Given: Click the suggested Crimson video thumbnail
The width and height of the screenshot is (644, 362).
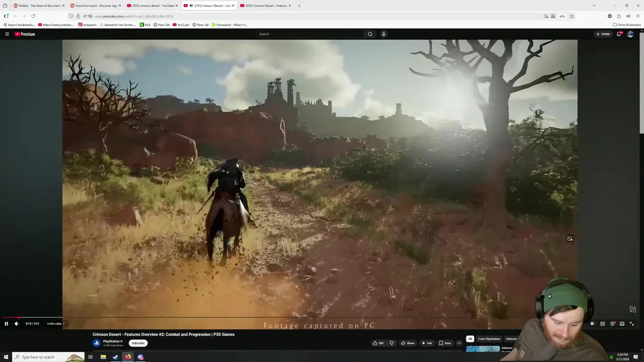Looking at the screenshot, I should click(x=483, y=348).
